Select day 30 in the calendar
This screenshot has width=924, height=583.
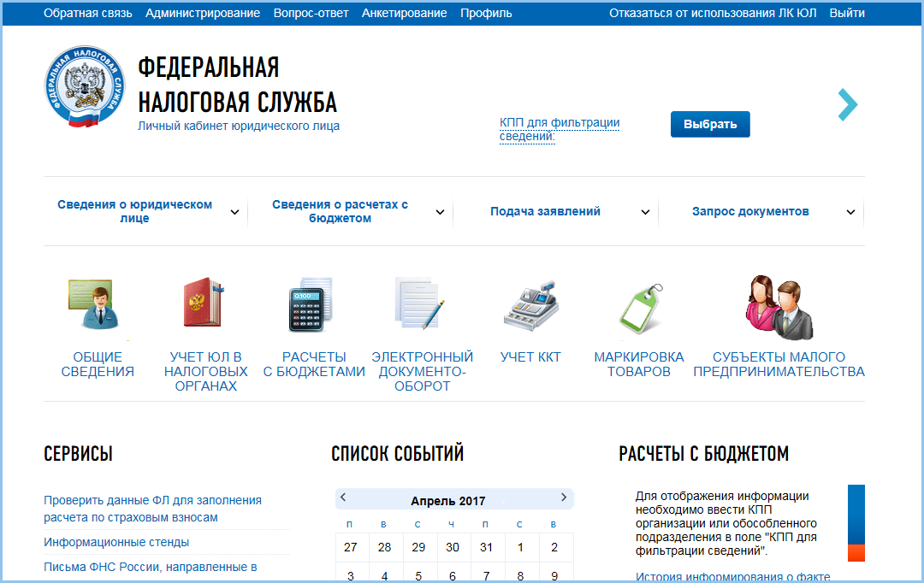pyautogui.click(x=453, y=548)
